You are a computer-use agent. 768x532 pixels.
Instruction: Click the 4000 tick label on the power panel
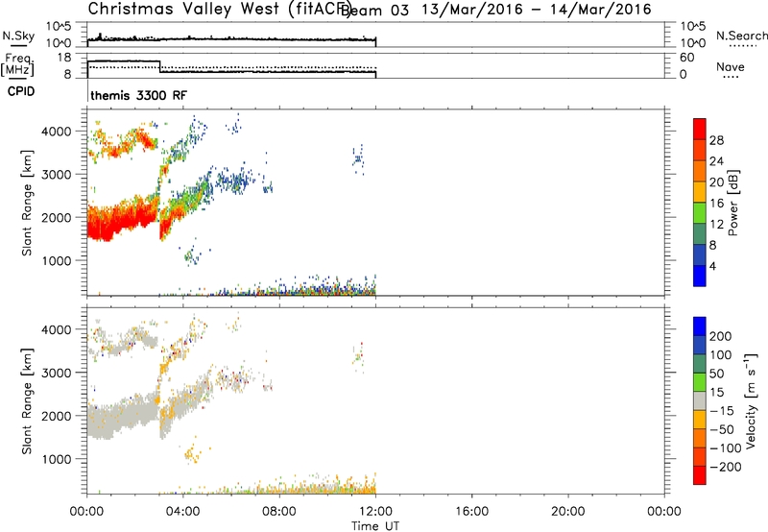[57, 132]
